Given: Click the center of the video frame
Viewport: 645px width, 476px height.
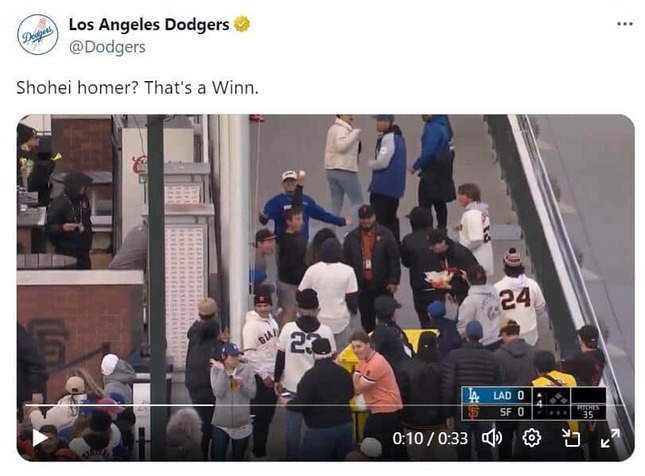Looking at the screenshot, I should [325, 288].
